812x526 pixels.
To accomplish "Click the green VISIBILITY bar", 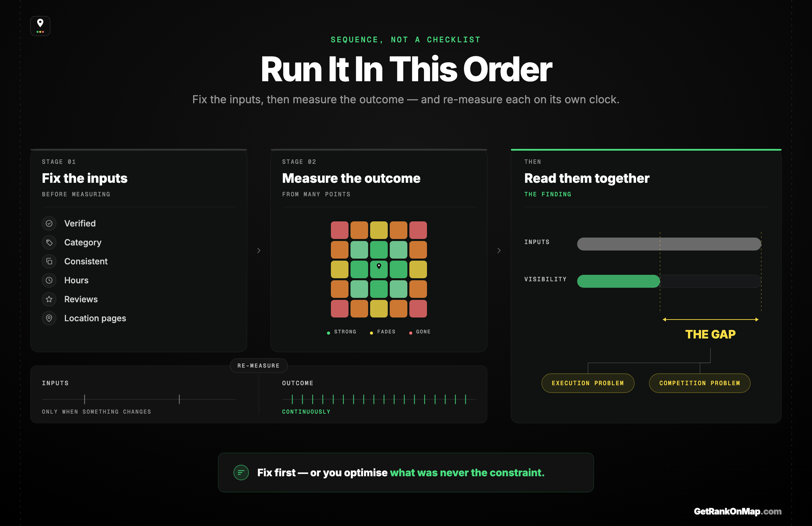I will (618, 281).
